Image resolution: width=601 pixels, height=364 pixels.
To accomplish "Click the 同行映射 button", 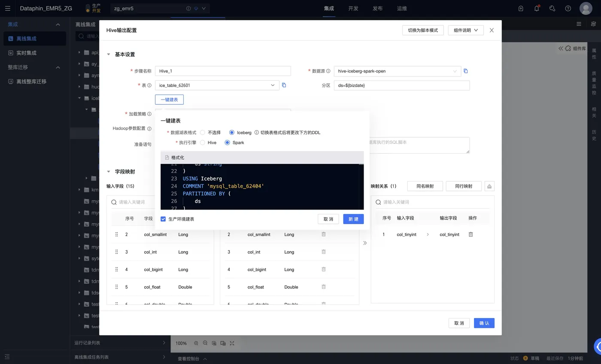I will 464,186.
